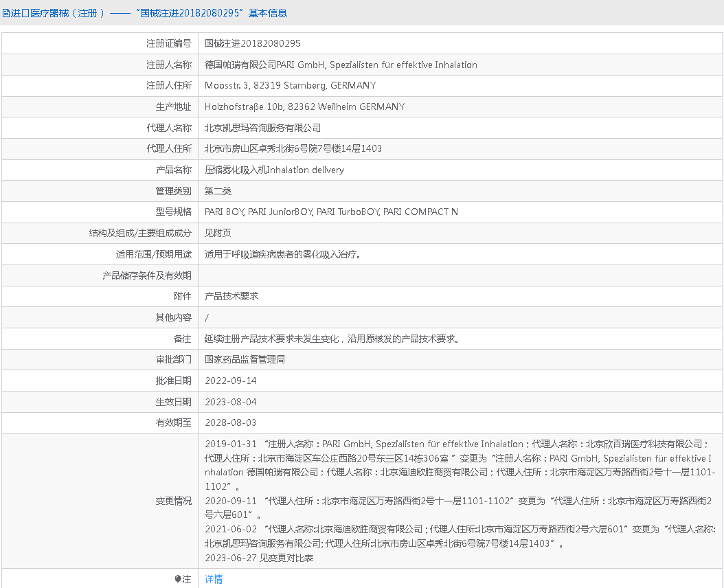Select production address Holzhofstraße 10b value

(305, 106)
